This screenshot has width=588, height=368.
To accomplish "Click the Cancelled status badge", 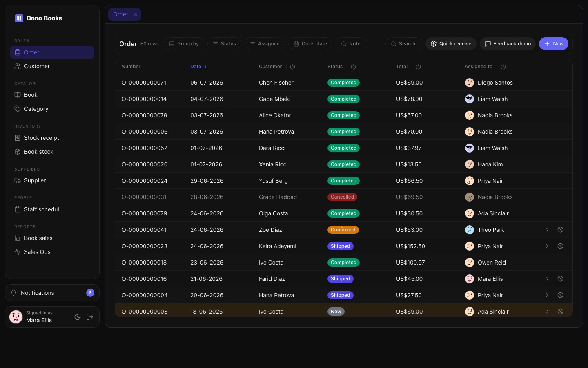I will point(342,197).
